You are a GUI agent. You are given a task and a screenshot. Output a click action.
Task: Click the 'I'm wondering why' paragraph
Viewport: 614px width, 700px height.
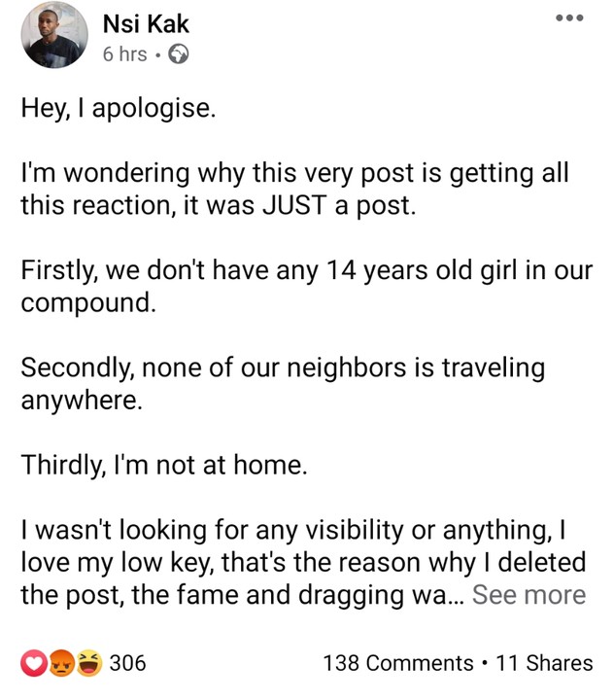pyautogui.click(x=291, y=190)
